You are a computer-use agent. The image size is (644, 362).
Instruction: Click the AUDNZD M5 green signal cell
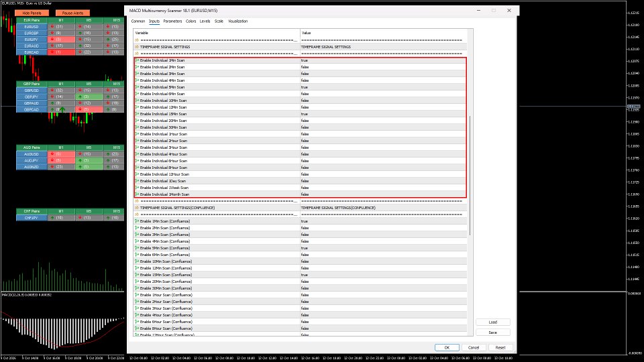pyautogui.click(x=89, y=167)
